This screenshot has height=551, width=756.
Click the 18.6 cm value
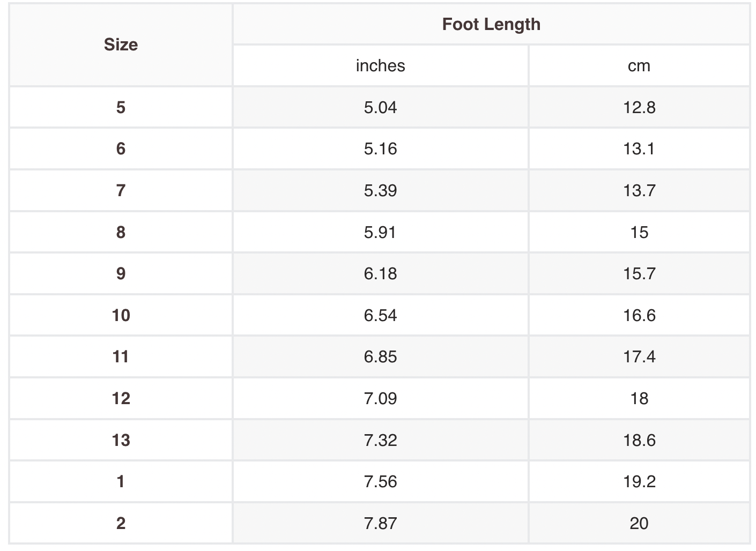639,440
